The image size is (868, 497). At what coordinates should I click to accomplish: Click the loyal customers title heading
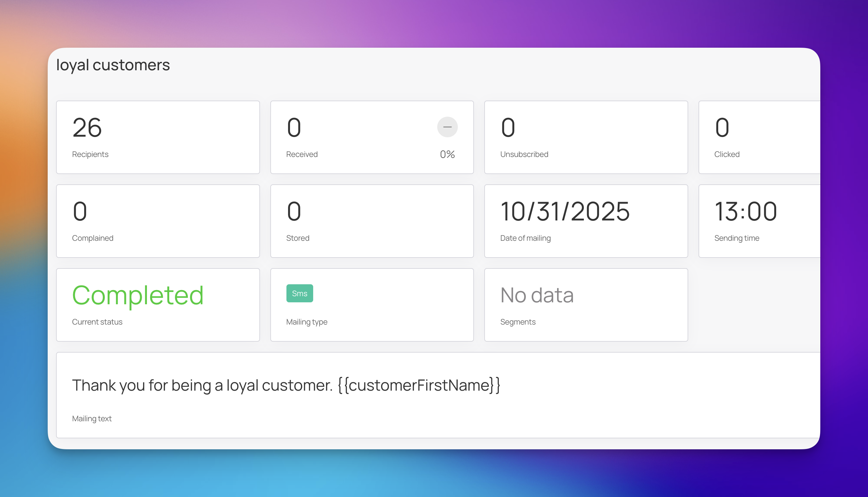[x=112, y=65]
